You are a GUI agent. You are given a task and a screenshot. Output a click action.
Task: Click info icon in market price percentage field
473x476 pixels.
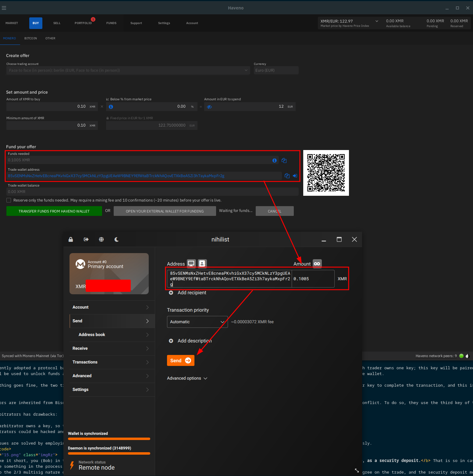111,107
